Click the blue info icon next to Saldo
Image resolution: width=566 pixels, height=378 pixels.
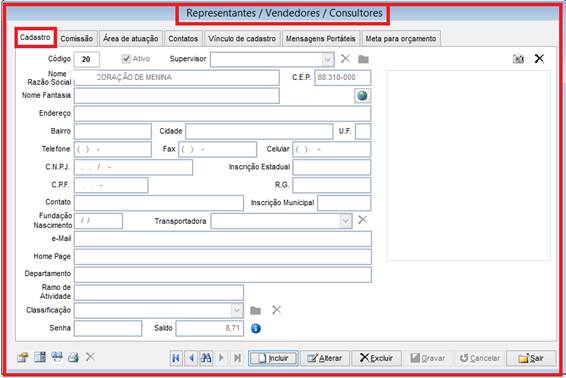(x=256, y=328)
